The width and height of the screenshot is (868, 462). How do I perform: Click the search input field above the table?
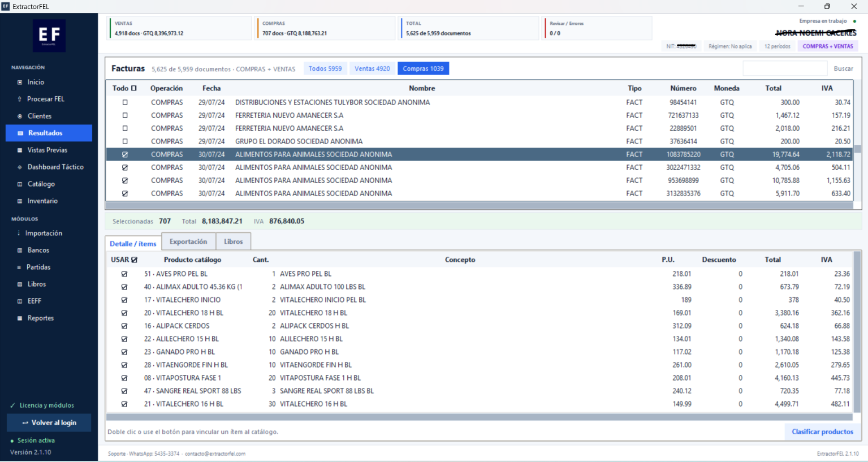click(x=785, y=68)
